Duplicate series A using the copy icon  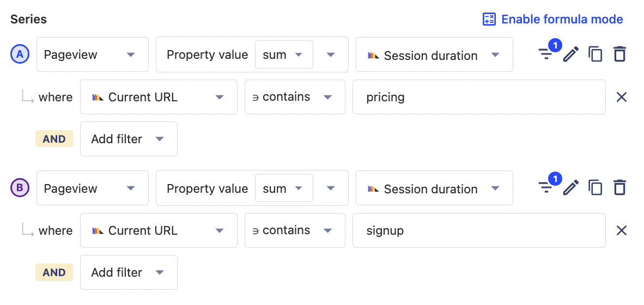(x=596, y=54)
